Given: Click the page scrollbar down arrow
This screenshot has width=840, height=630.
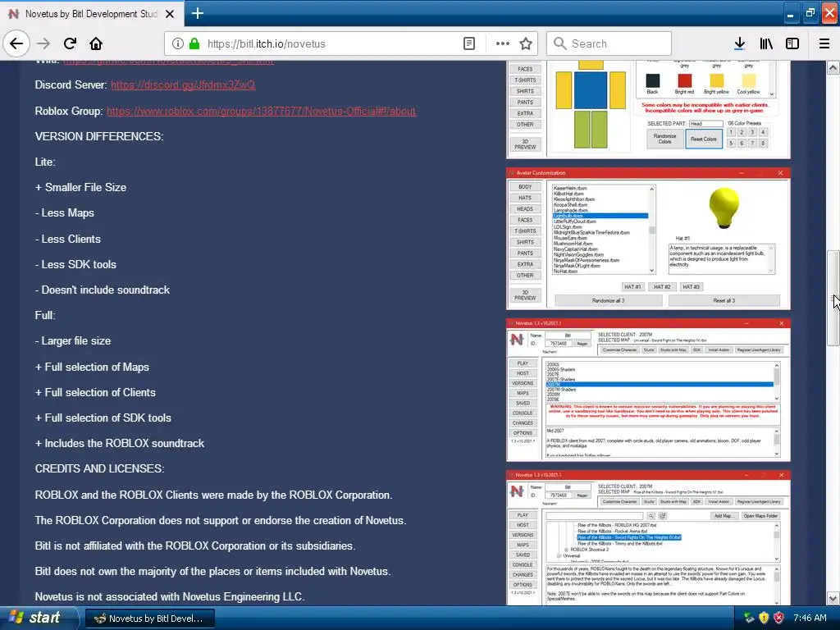Looking at the screenshot, I should point(833,598).
